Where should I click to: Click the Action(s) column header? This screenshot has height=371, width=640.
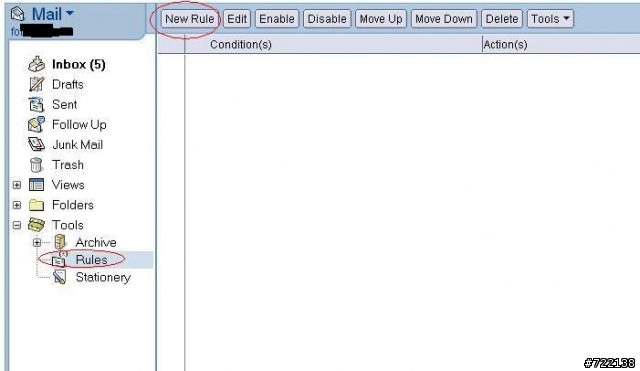coord(505,44)
